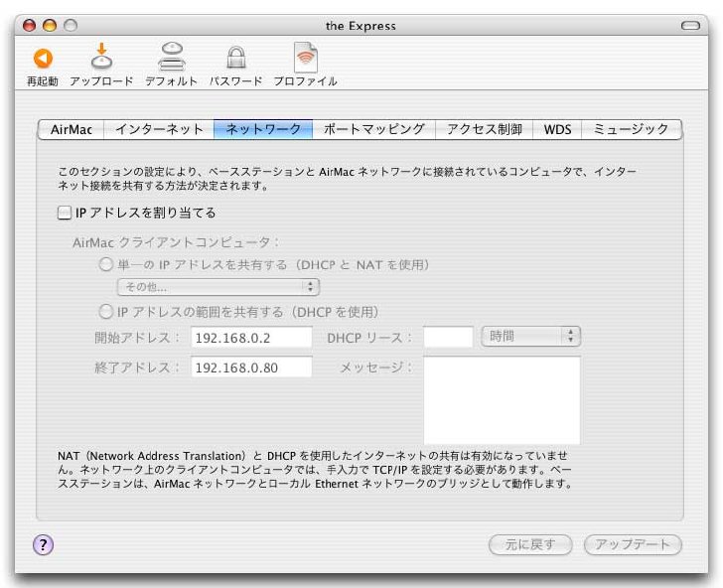Open the ポートマッピング tab
This screenshot has width=723, height=588.
pos(374,129)
